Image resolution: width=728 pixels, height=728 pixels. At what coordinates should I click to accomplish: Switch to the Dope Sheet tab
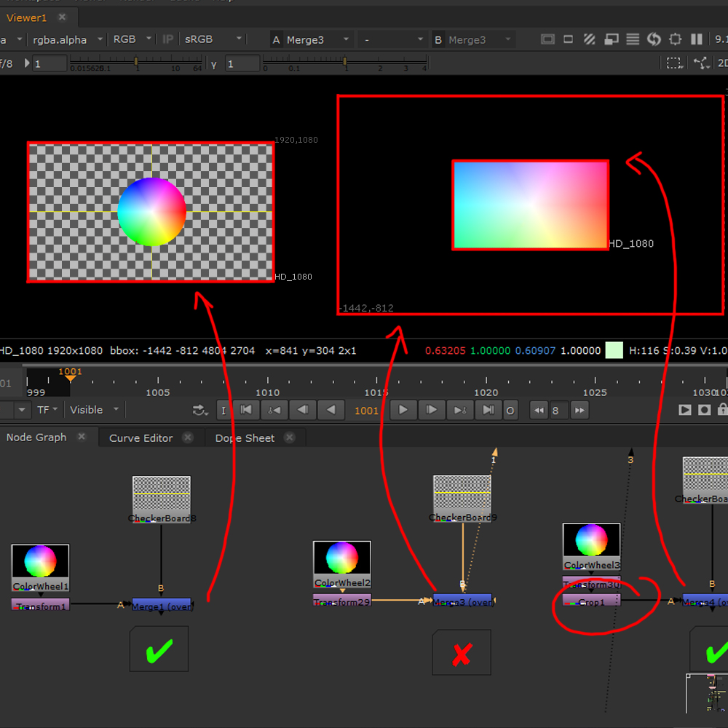(245, 438)
